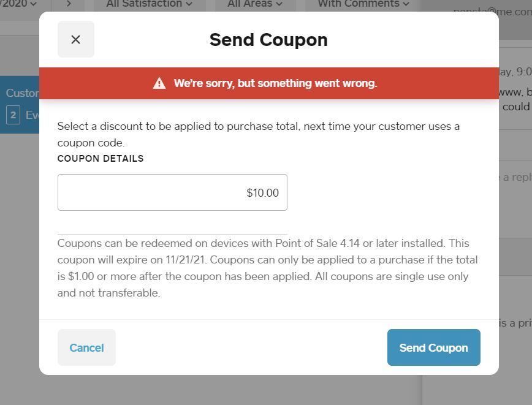Click the Send Coupon dialog title

268,40
